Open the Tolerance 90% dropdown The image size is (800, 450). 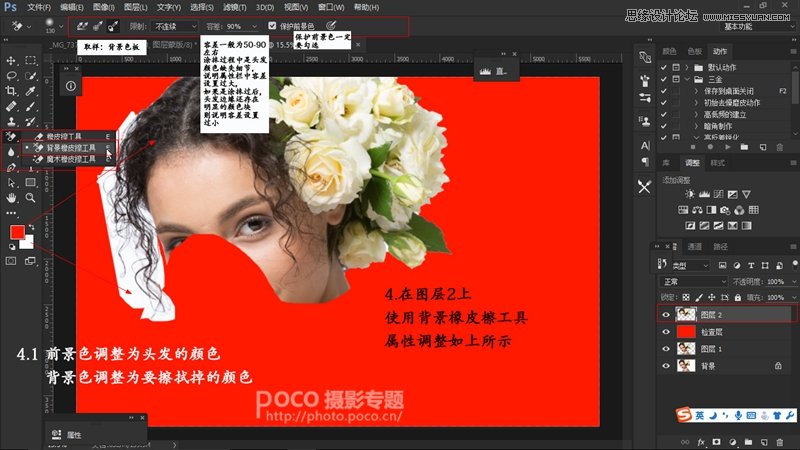coord(254,26)
